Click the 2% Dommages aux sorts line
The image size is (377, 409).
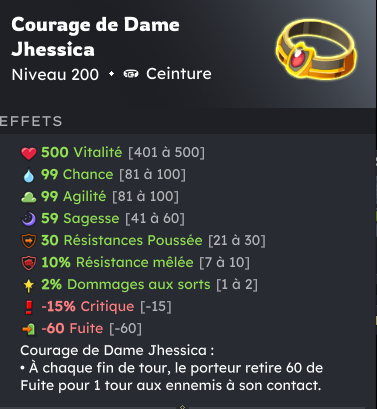[140, 284]
